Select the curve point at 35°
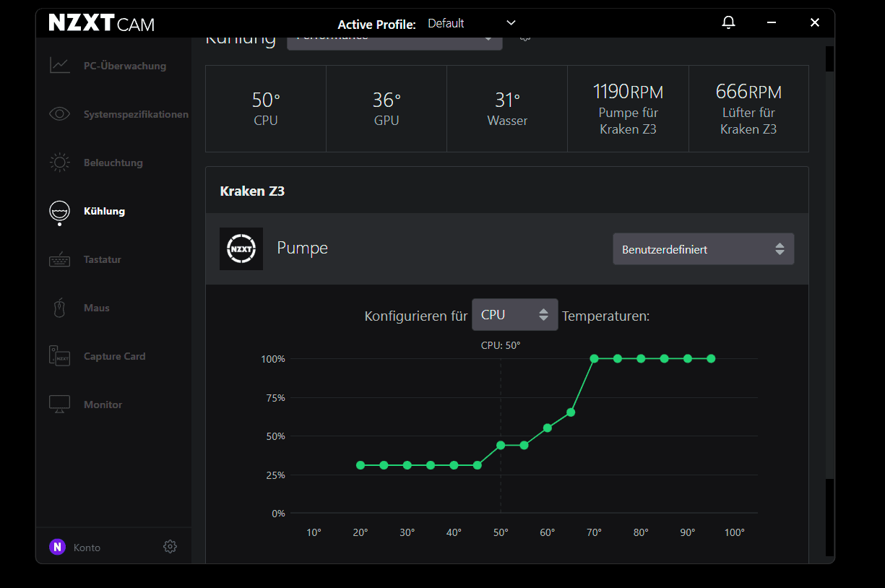Viewport: 885px width, 588px height. (x=431, y=465)
